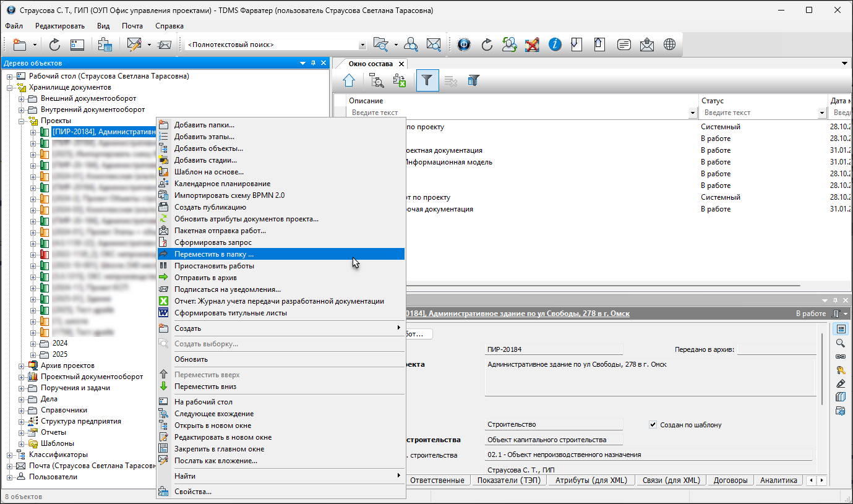Screen dimensions: 853x504
Task: Open the Статус filter dropdown arrow
Action: coord(821,113)
